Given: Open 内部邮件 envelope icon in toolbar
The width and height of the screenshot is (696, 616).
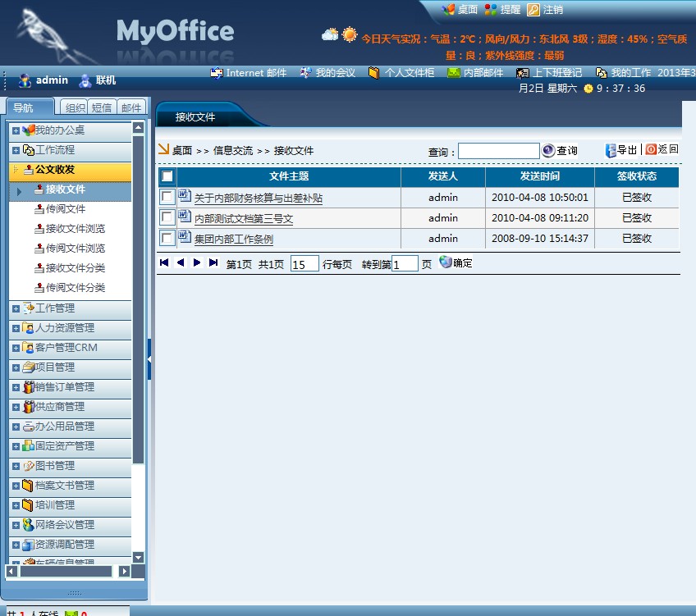Looking at the screenshot, I should [x=453, y=73].
